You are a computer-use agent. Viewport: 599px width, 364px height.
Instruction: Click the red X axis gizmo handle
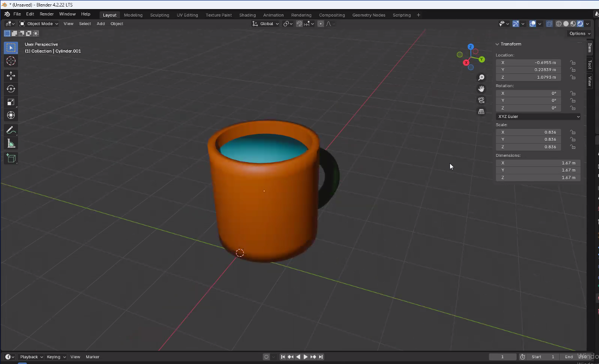pyautogui.click(x=466, y=63)
